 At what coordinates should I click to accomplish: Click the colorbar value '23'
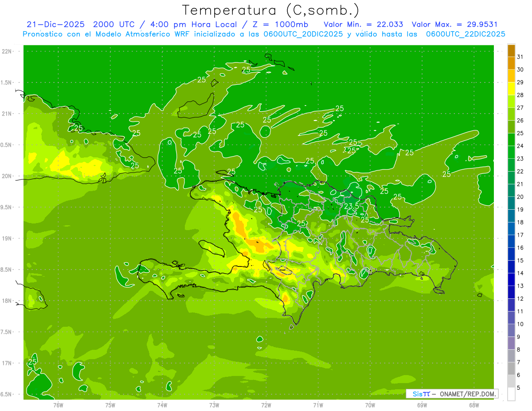click(520, 159)
